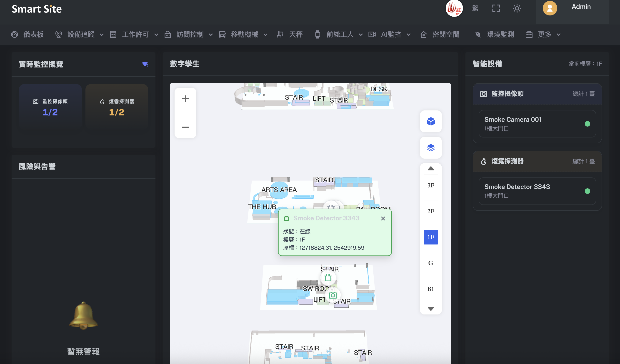Toggle light theme sun icon
This screenshot has height=364, width=620.
pyautogui.click(x=517, y=8)
